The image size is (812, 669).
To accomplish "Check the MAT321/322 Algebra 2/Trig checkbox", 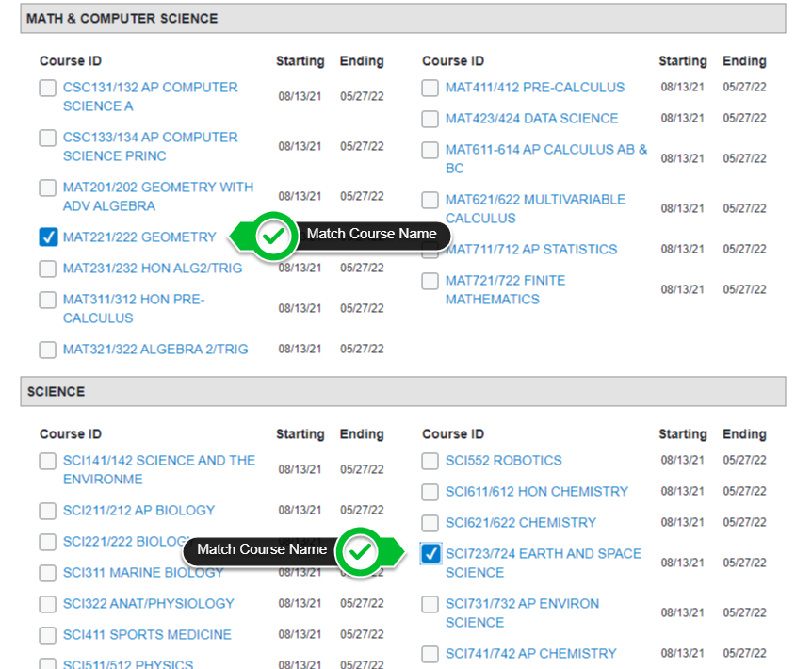I will (48, 350).
